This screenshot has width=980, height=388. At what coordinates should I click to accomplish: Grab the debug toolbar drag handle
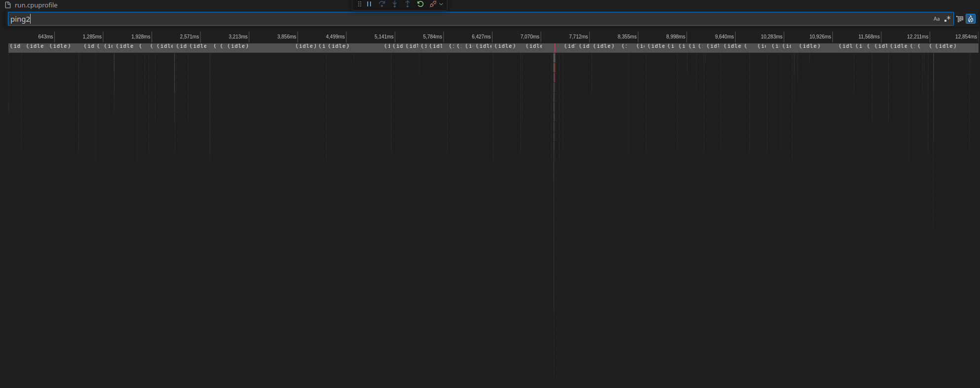[360, 4]
